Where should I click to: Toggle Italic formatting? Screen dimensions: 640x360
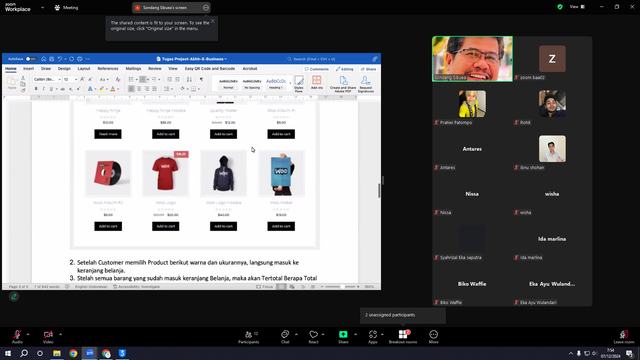point(44,89)
